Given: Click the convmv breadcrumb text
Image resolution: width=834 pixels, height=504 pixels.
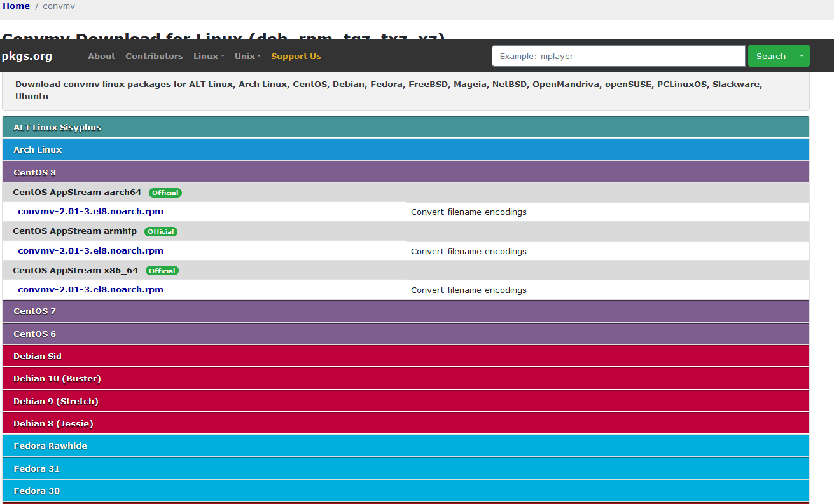Looking at the screenshot, I should tap(59, 6).
